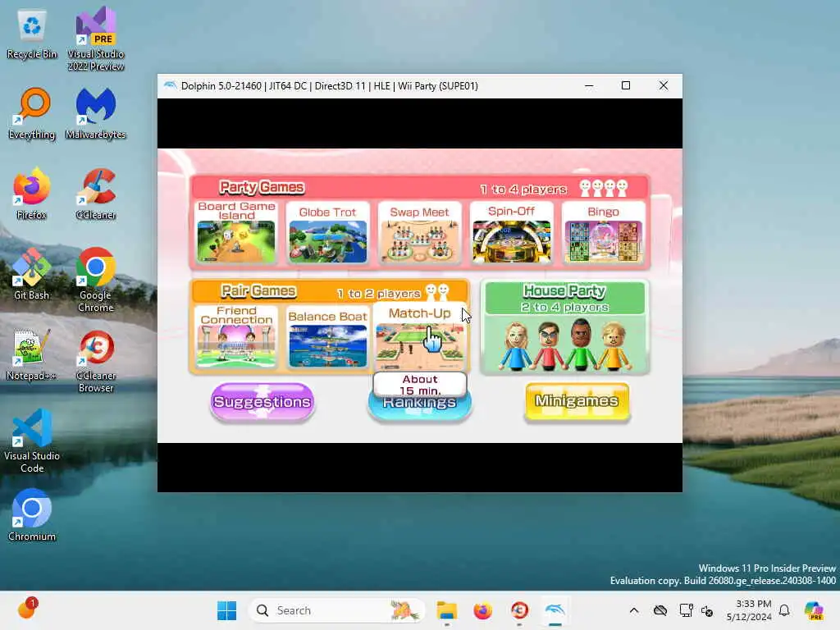Choose Friend Connection pair game
Viewport: 840px width, 630px height.
click(236, 337)
